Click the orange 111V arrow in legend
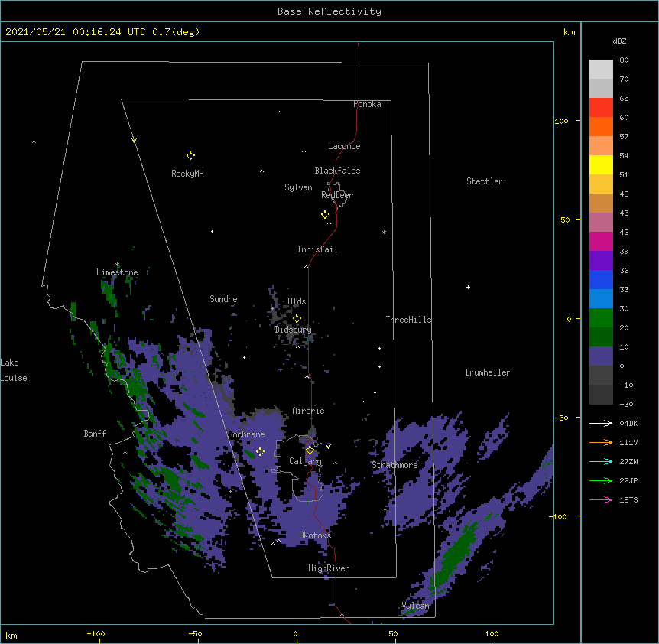 pyautogui.click(x=601, y=442)
